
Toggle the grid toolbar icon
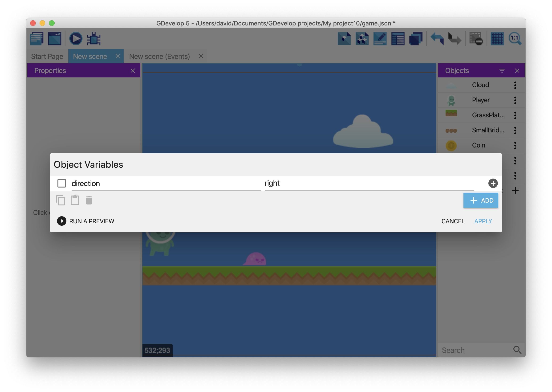pos(497,39)
